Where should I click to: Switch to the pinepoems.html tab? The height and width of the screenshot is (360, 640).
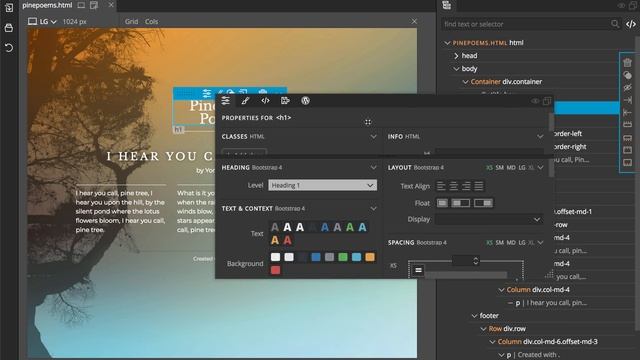(x=47, y=5)
